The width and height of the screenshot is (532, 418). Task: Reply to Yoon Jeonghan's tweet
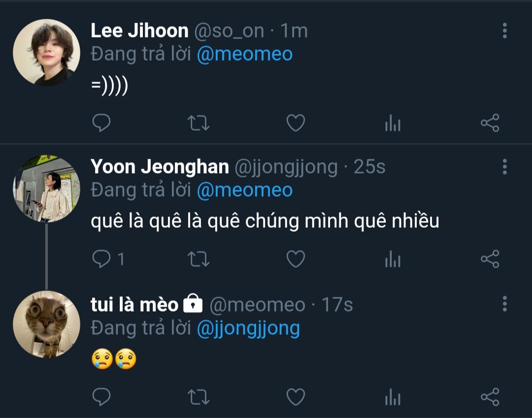101,259
